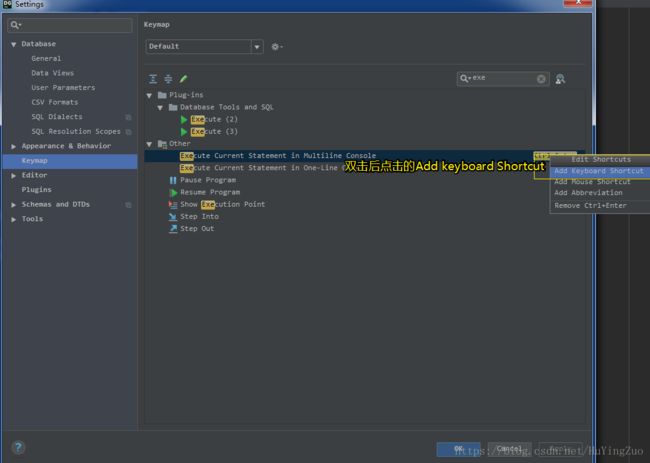Viewport: 650px width, 463px height.
Task: Click the Collapse All toolbar icon
Action: click(168, 79)
